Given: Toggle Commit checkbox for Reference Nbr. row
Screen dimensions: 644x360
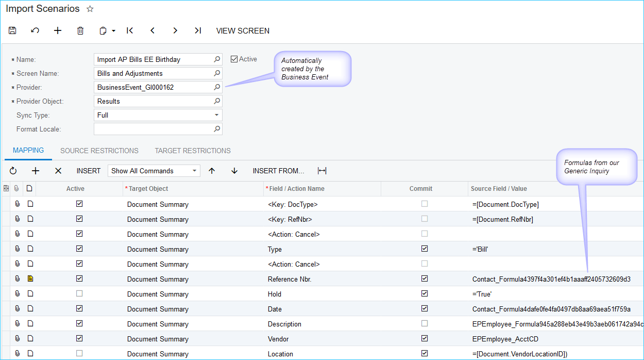Looking at the screenshot, I should (425, 279).
